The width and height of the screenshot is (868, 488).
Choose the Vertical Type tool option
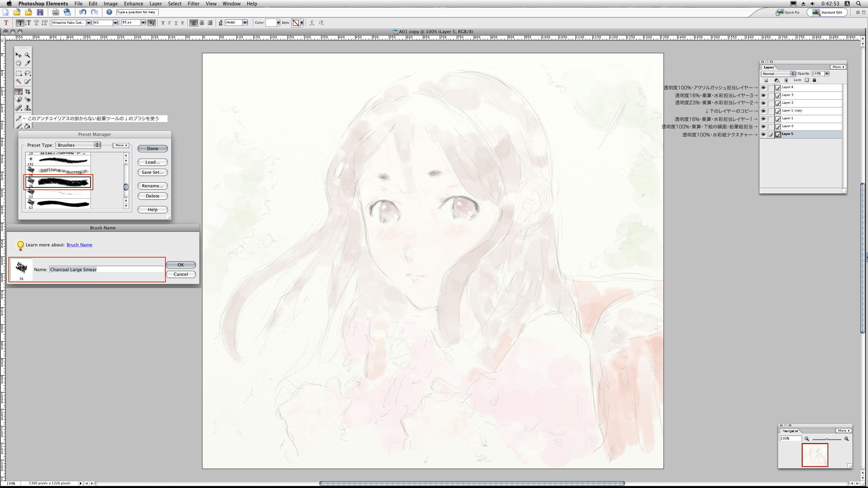click(28, 23)
